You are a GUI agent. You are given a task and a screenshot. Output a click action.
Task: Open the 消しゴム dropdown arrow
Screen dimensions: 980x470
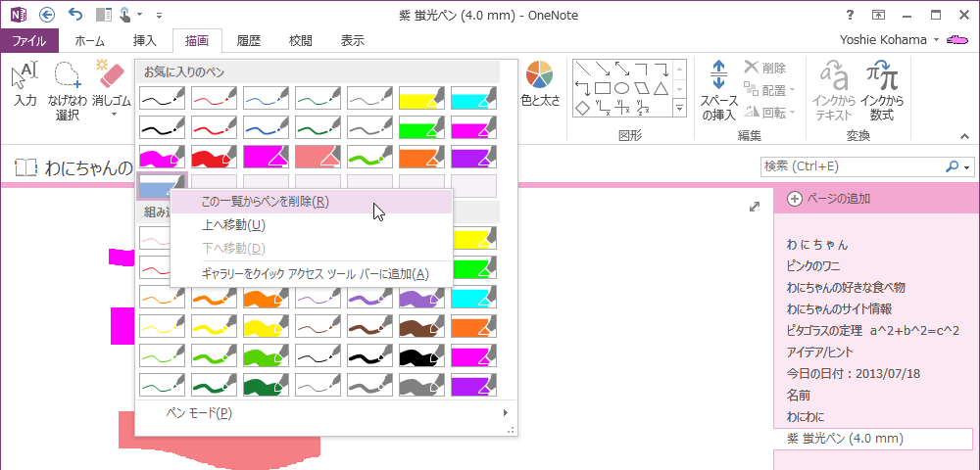113,115
